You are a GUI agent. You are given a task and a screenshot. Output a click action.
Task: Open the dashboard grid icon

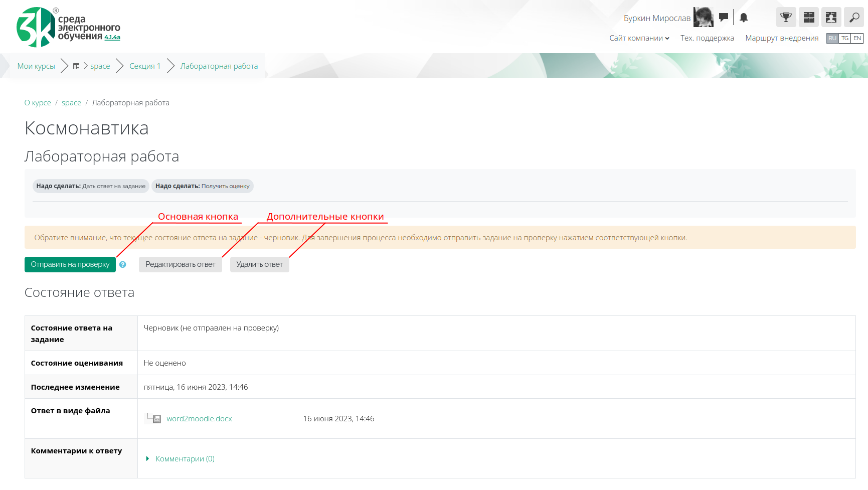pos(808,18)
